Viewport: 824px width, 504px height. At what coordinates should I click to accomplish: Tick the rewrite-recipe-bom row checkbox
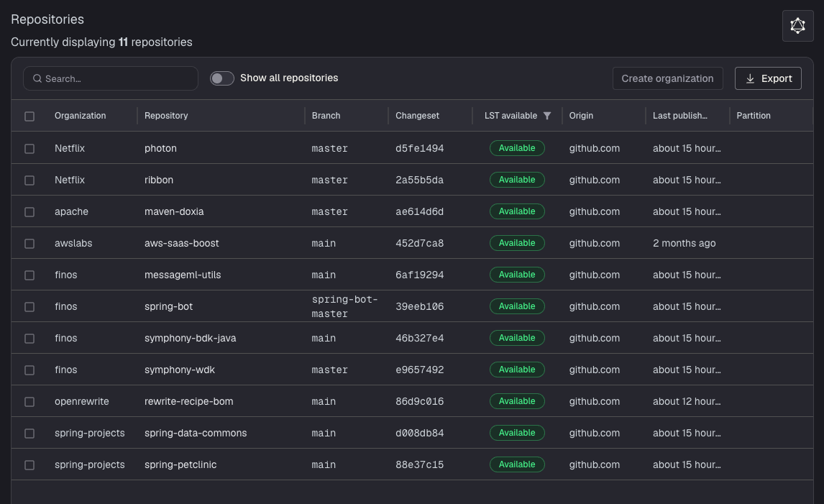29,401
